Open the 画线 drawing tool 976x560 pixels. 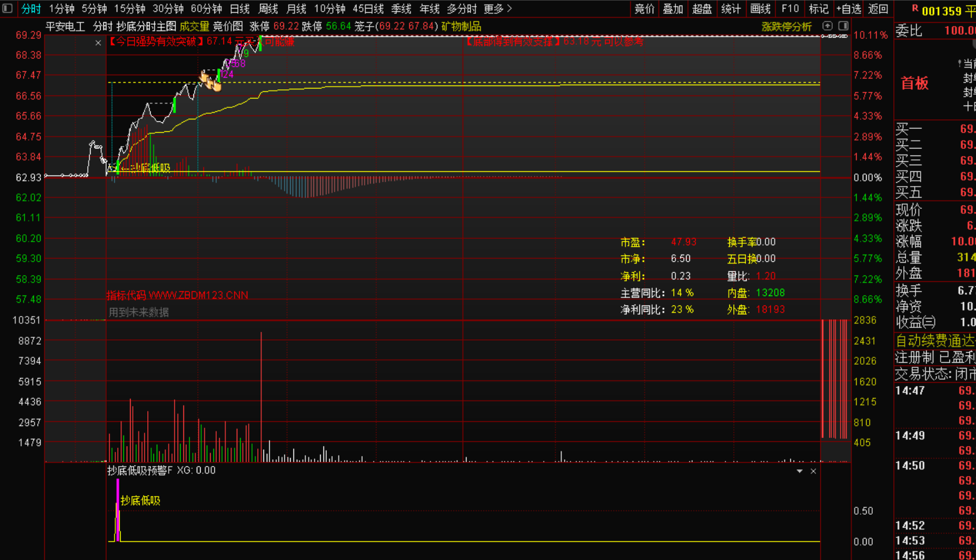[x=760, y=9]
